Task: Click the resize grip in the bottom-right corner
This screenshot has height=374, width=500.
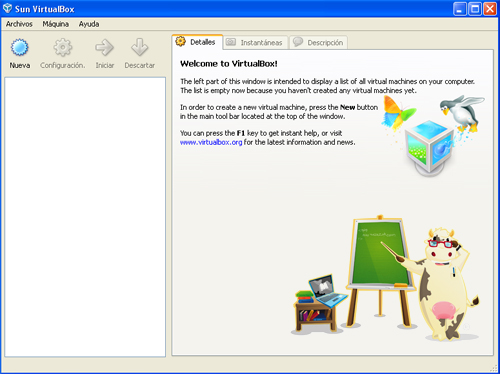Action: click(494, 368)
